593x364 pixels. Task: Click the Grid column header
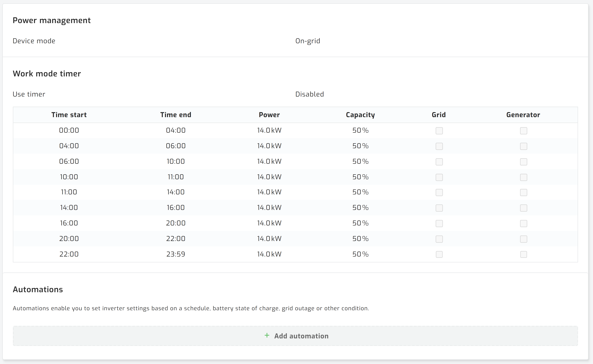[439, 115]
